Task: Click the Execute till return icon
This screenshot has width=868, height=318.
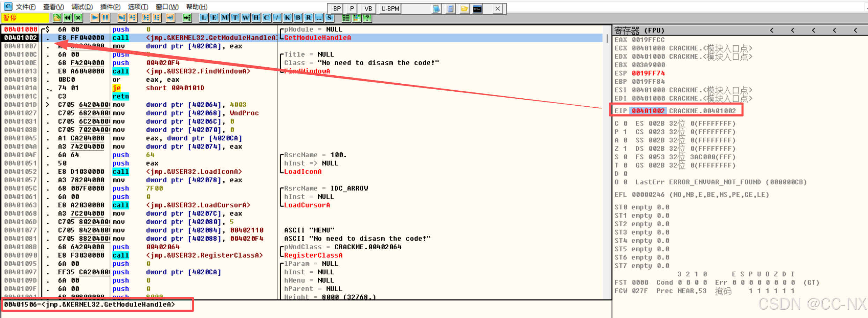Action: 170,17
